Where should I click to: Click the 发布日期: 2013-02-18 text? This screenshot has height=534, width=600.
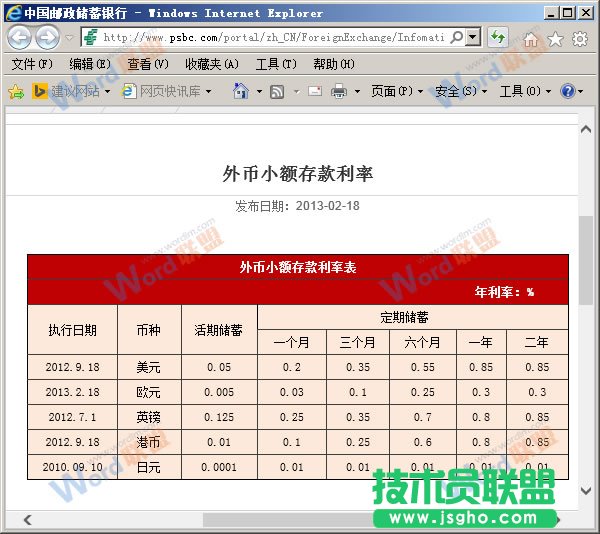coord(297,206)
